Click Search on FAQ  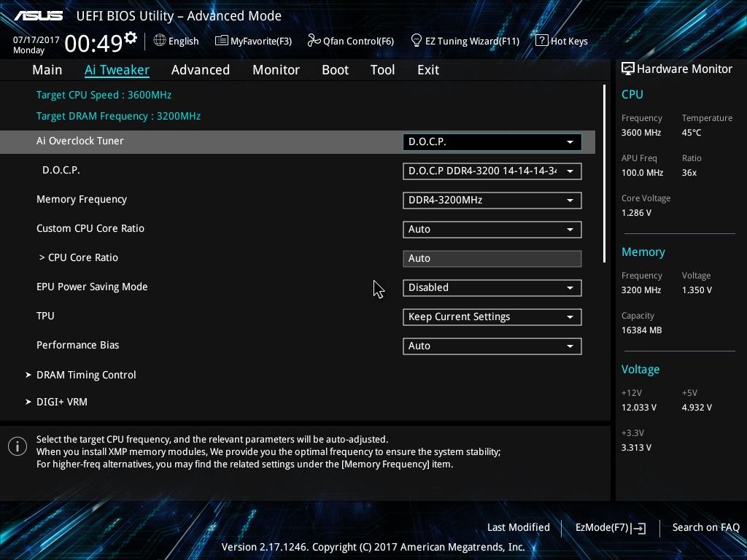705,527
